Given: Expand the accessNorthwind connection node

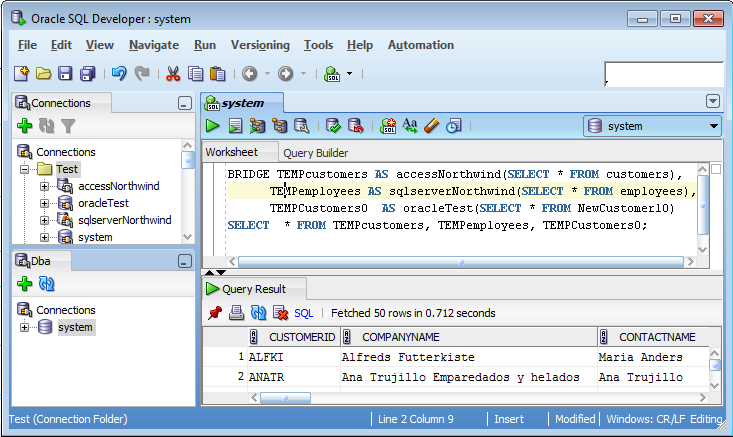Looking at the screenshot, I should 44,186.
